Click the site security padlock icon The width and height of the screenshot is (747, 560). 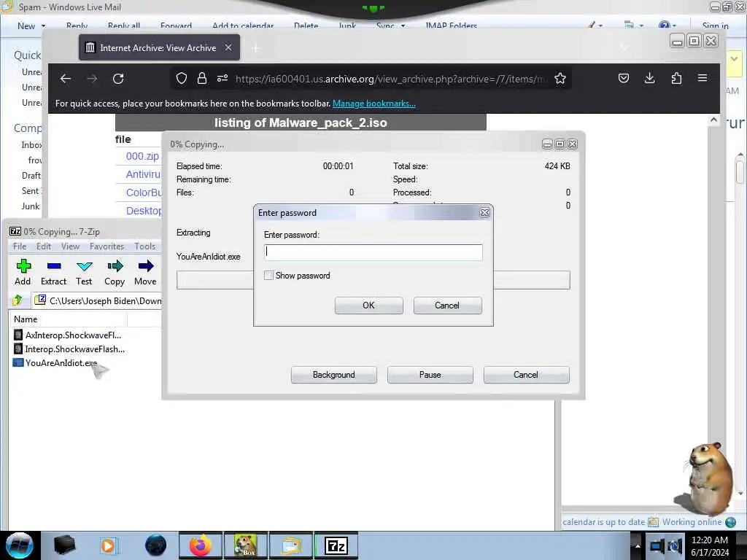pyautogui.click(x=202, y=79)
